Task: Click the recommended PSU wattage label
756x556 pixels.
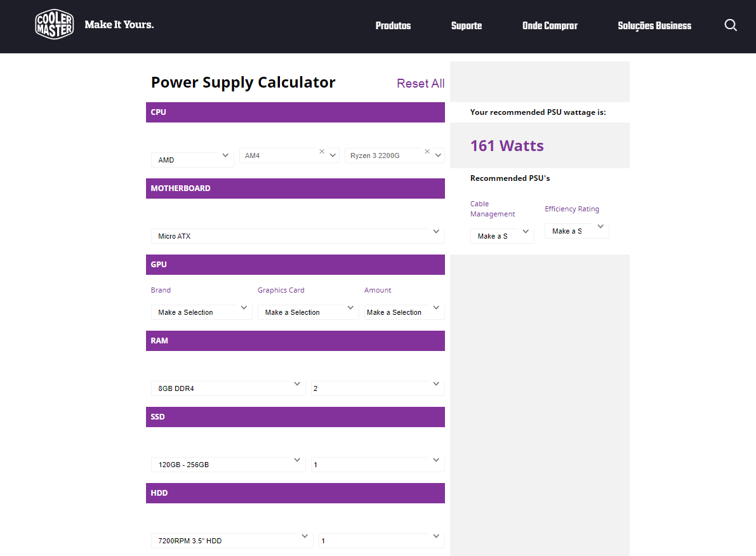Action: pos(538,112)
